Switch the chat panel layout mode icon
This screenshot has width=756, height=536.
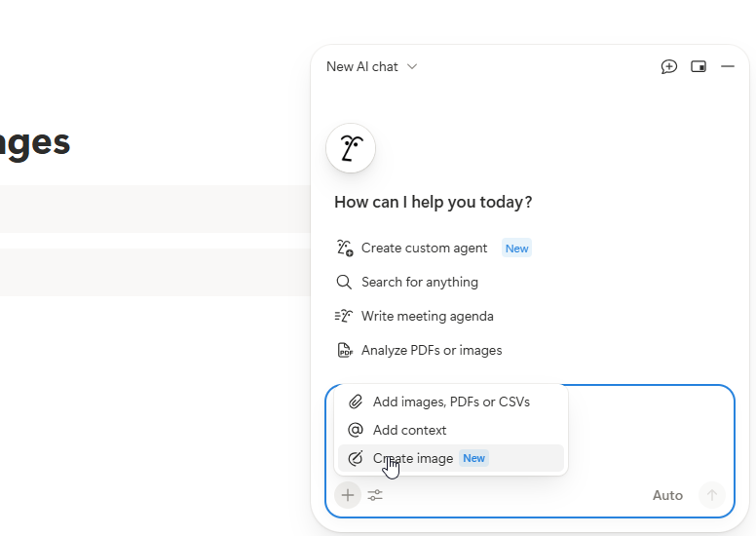698,66
